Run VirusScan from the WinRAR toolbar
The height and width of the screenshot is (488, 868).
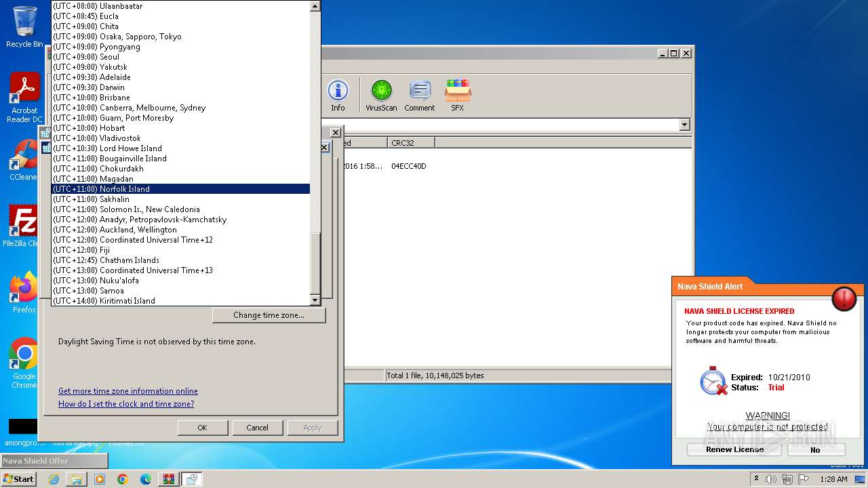click(381, 96)
